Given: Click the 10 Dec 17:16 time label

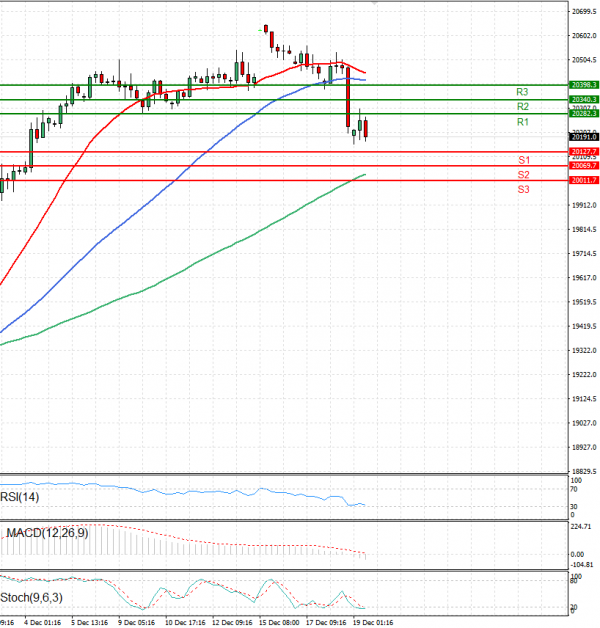Looking at the screenshot, I should pos(185,622).
